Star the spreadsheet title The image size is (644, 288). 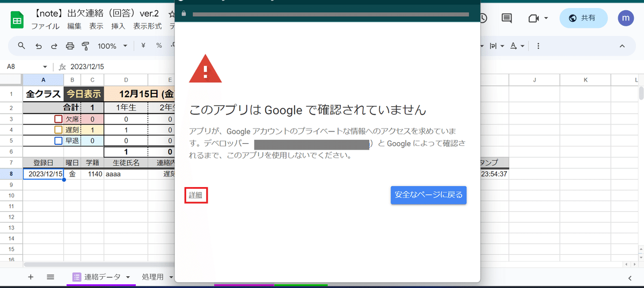click(172, 13)
